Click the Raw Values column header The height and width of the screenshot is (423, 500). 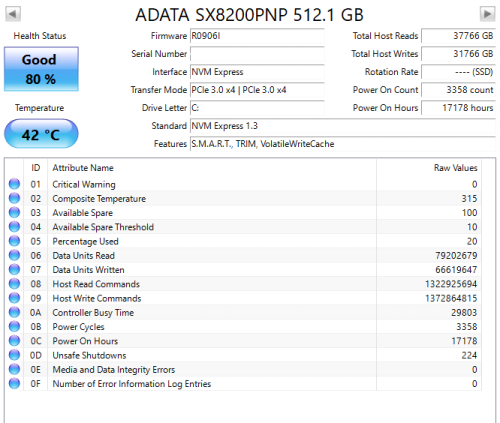pos(429,168)
